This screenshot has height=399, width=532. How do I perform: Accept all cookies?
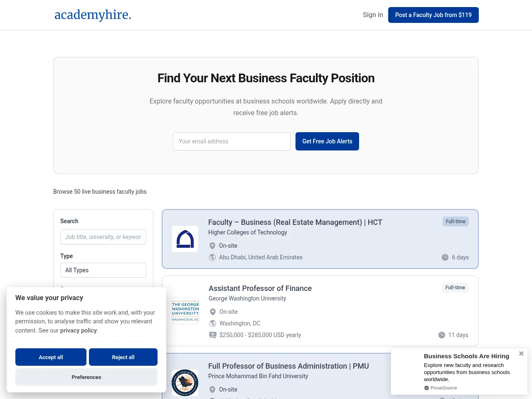pyautogui.click(x=51, y=357)
